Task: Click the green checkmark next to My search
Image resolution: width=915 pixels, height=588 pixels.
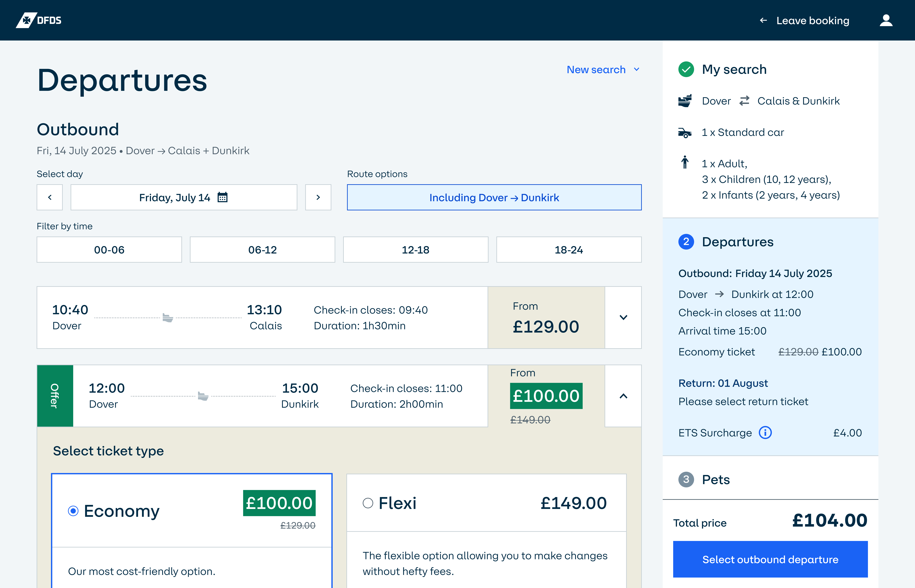Action: (x=686, y=69)
